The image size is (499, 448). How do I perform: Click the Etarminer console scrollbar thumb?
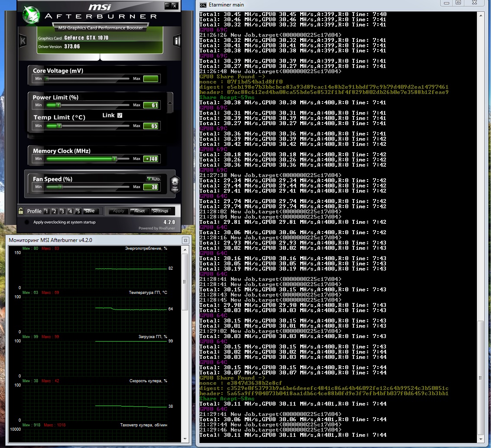(480, 378)
